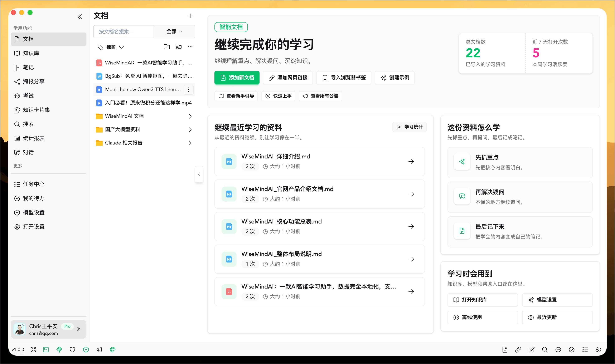Click the 添加新文档 button

(x=237, y=78)
